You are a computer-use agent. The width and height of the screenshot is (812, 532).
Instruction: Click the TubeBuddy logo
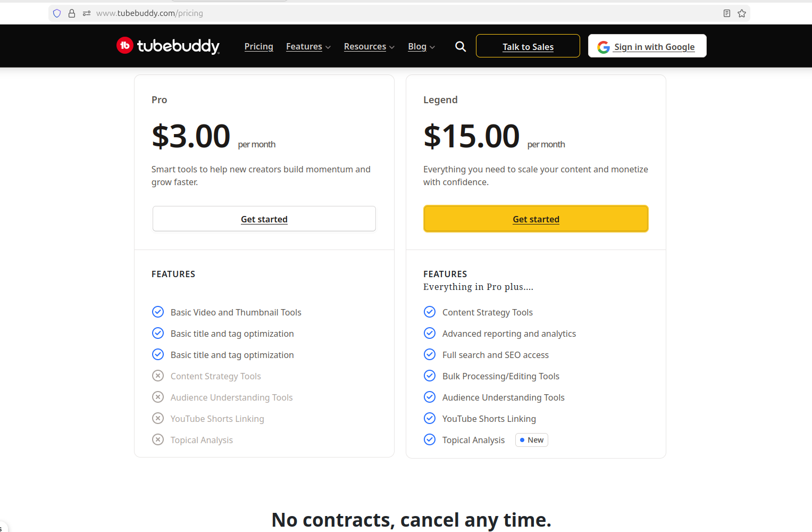[168, 46]
